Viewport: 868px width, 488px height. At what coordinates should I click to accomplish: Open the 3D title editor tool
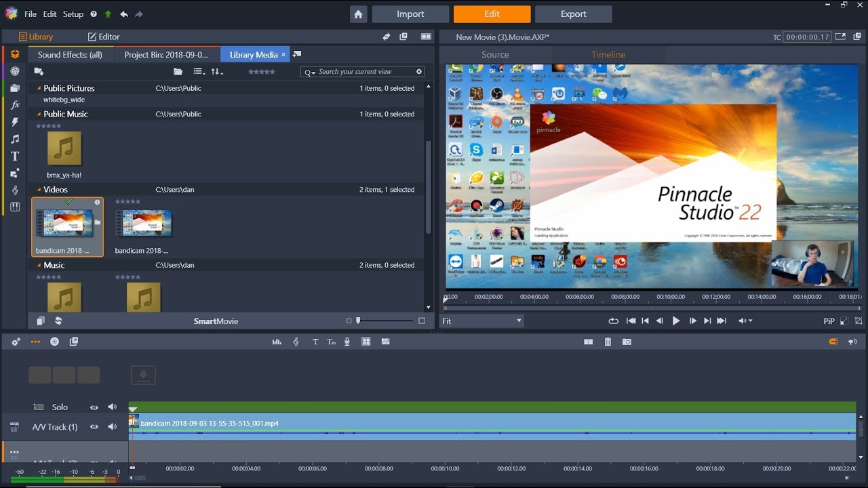click(x=331, y=342)
